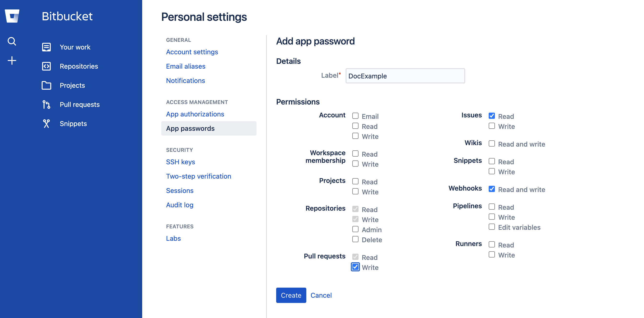Enable Pipelines Edit variables checkbox
644x318 pixels.
coord(492,227)
